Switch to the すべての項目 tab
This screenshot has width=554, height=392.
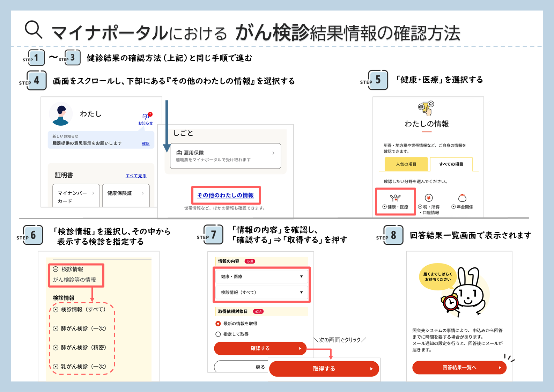[451, 164]
